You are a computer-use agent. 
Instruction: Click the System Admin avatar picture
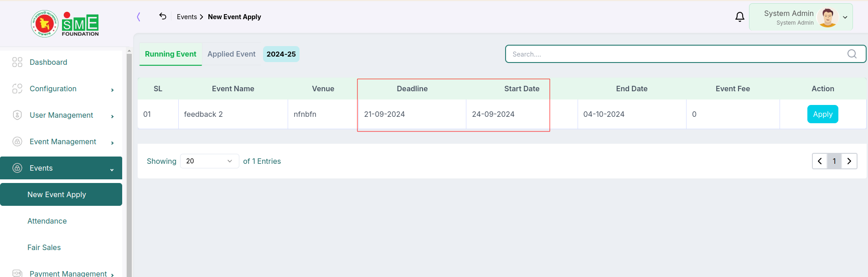(x=827, y=17)
